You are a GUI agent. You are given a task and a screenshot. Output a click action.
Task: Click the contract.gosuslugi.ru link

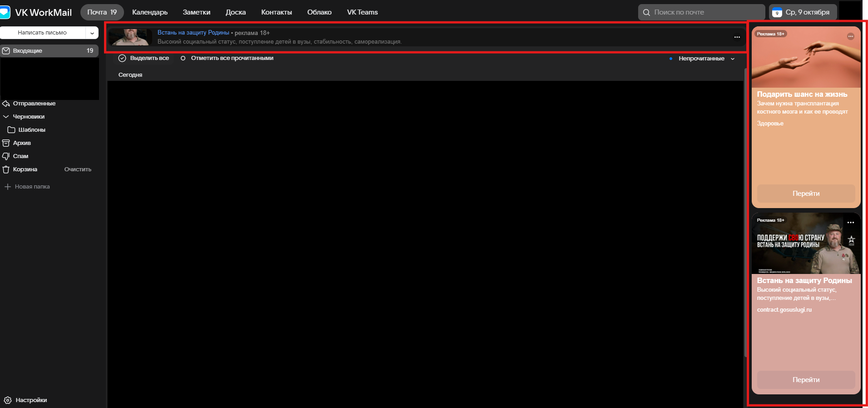point(784,310)
